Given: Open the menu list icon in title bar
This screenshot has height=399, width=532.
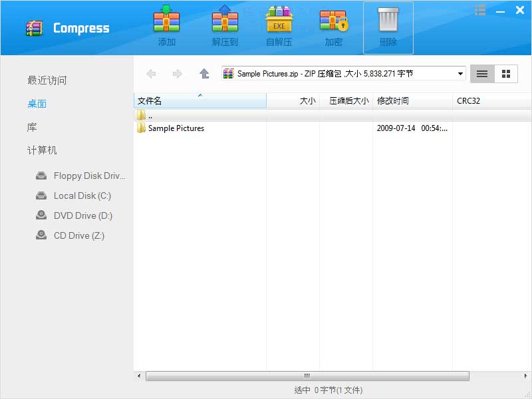Looking at the screenshot, I should tap(479, 10).
